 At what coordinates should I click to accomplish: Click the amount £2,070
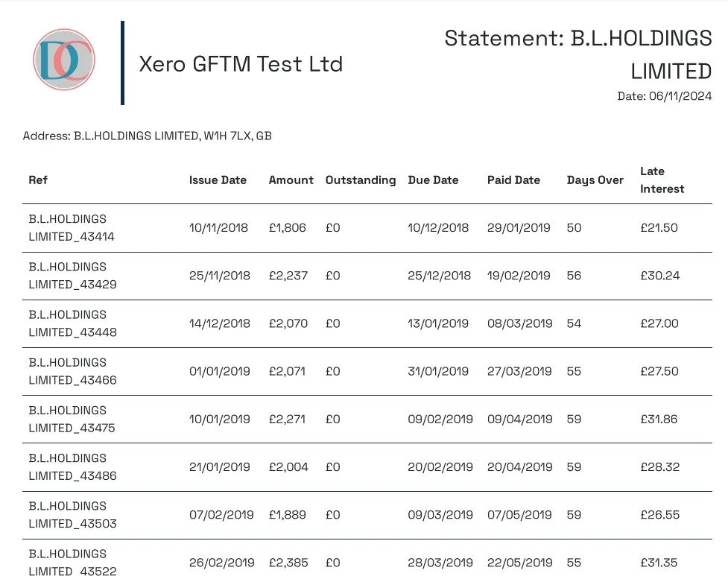(288, 323)
